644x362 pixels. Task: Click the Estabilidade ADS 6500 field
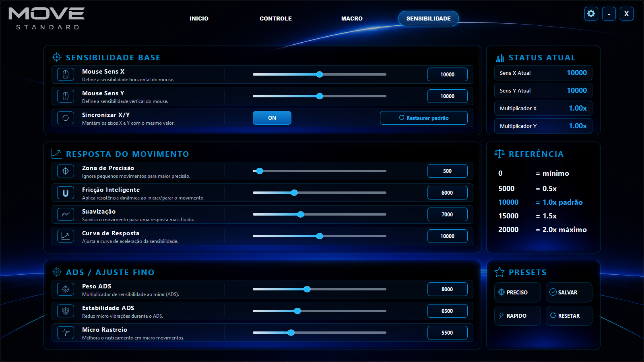pos(448,311)
